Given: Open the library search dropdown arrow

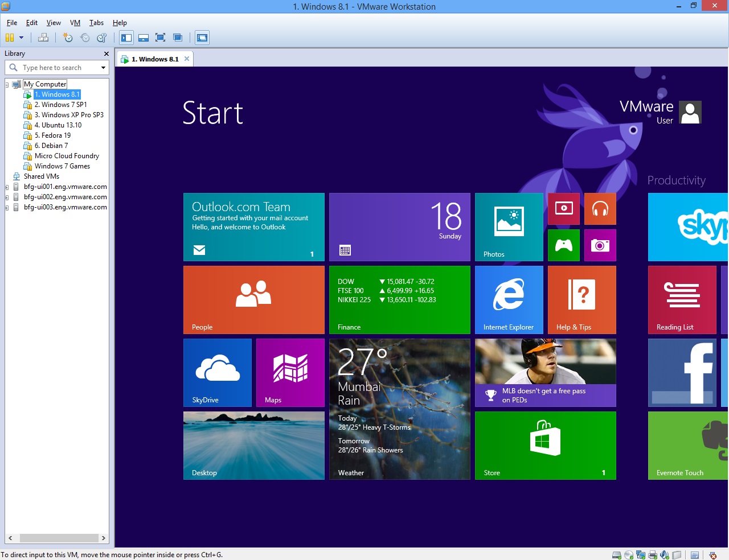Looking at the screenshot, I should (x=102, y=67).
